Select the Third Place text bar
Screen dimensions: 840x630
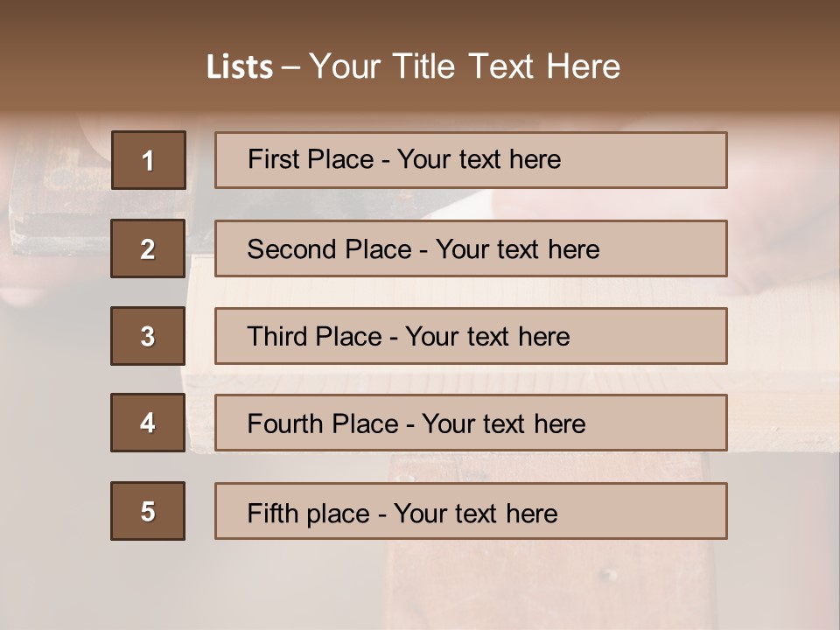click(x=471, y=336)
